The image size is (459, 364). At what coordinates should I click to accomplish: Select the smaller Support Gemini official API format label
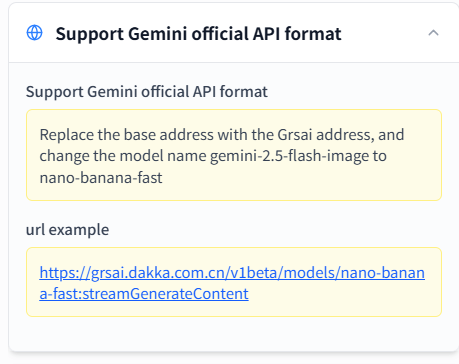[x=147, y=92]
